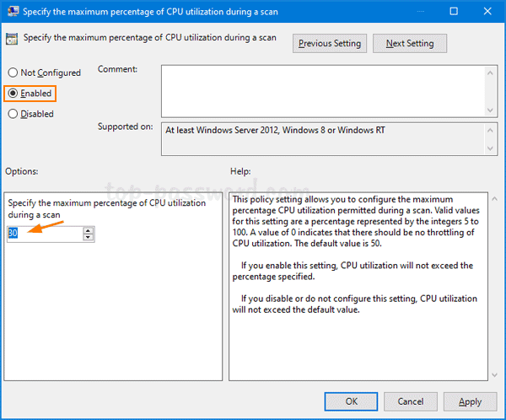
Task: Go to Previous Setting
Action: pyautogui.click(x=329, y=43)
